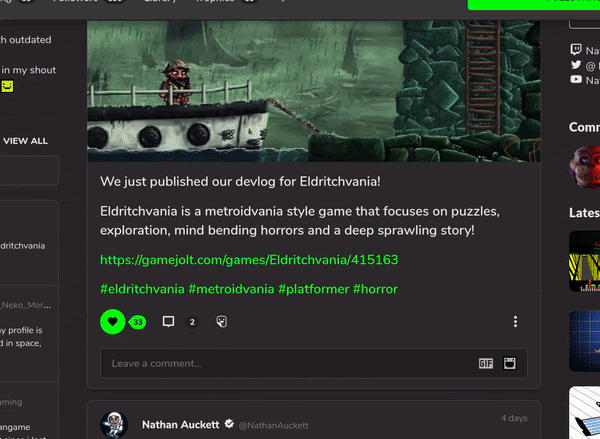
Task: Open the #platformer hashtag
Action: tap(314, 289)
